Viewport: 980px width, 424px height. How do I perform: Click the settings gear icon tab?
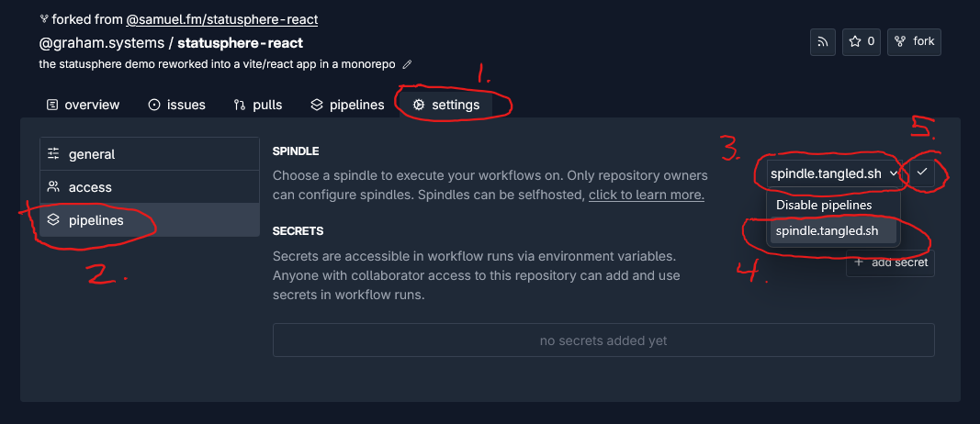coord(419,105)
